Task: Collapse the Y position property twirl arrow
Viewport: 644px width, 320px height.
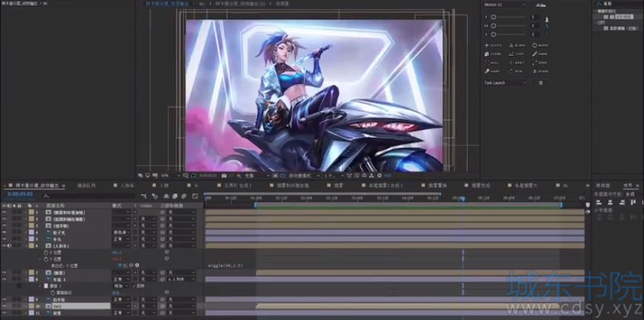Action: coord(40,259)
